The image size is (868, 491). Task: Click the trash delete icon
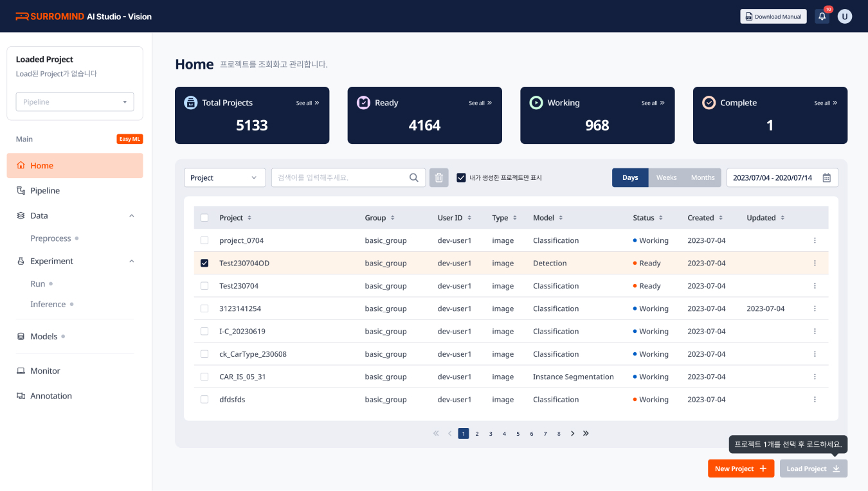[x=439, y=178]
